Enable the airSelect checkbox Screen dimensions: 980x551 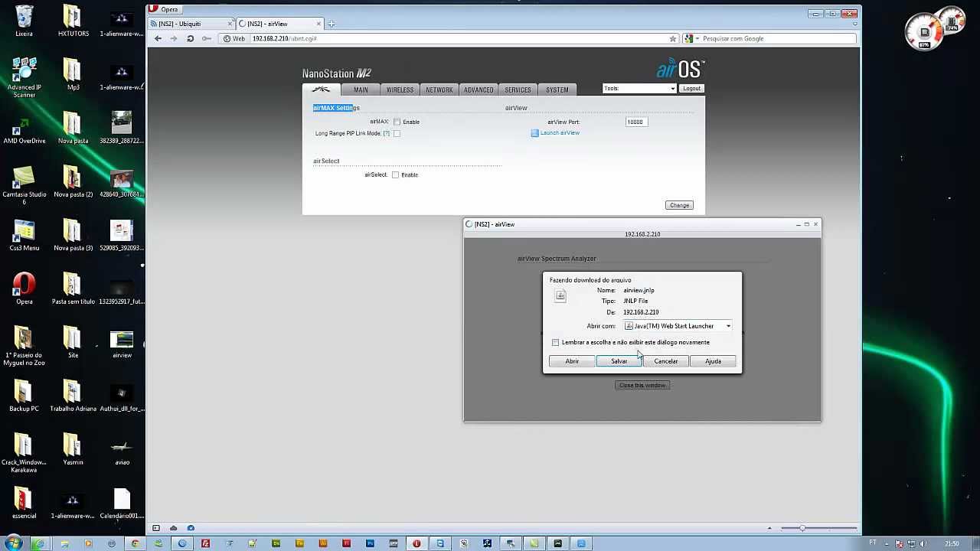pos(395,174)
